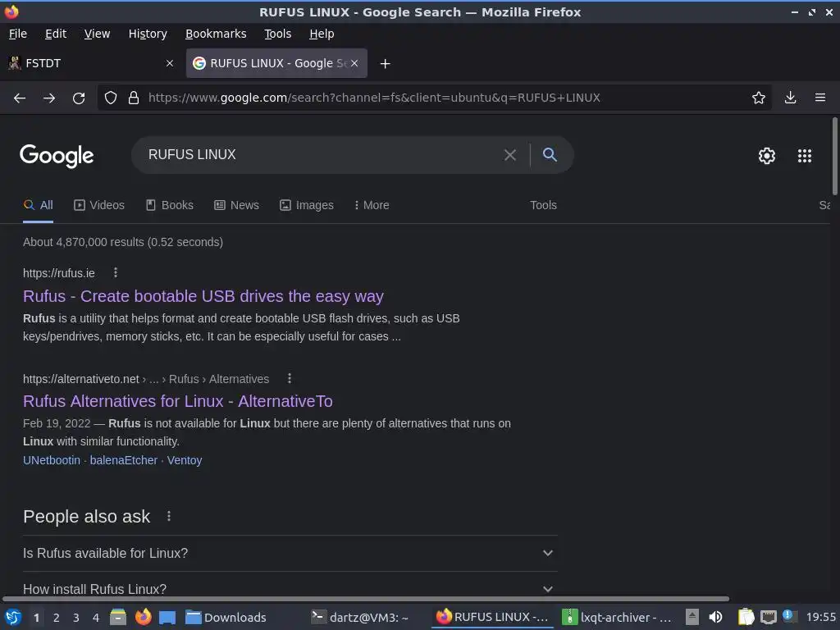Open volume control in system tray

715,617
